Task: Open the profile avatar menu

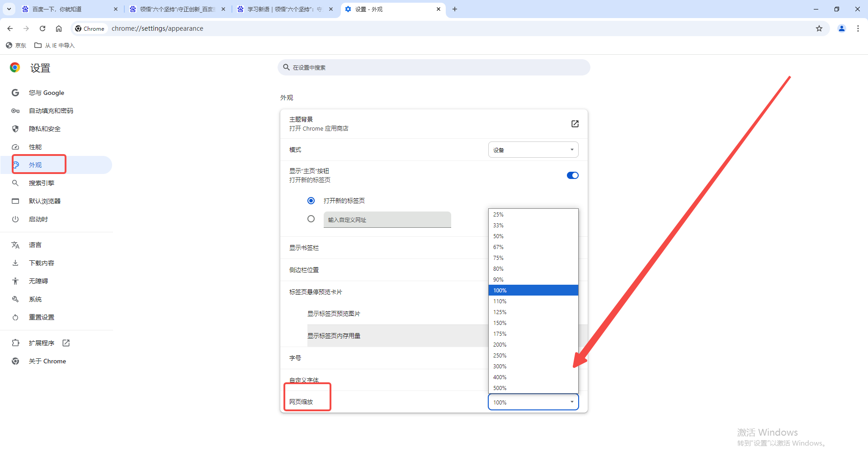Action: point(842,28)
